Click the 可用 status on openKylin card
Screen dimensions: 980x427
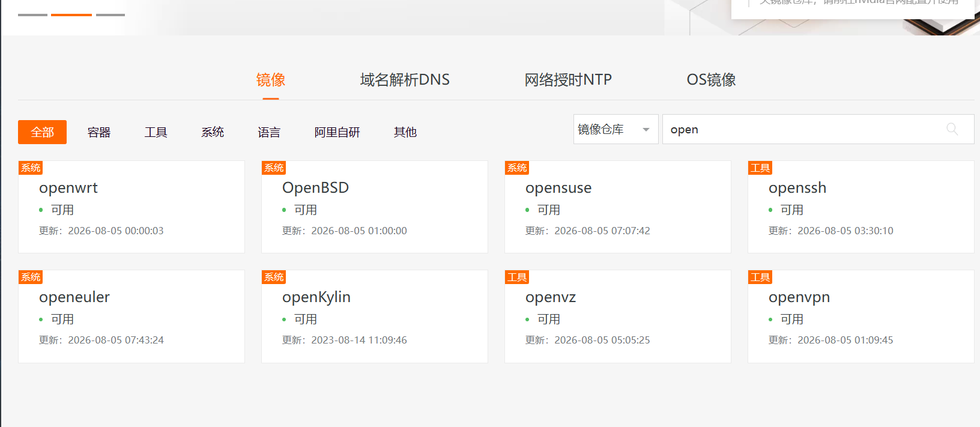pyautogui.click(x=306, y=319)
